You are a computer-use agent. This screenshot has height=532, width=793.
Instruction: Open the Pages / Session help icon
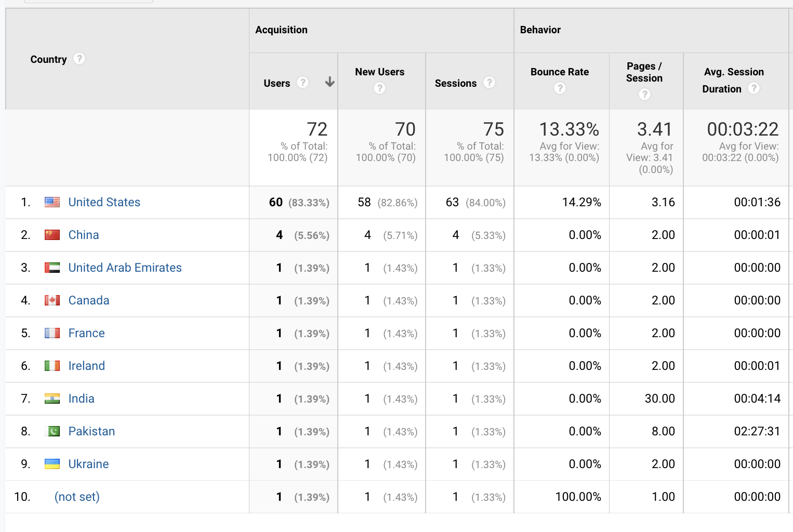(644, 95)
